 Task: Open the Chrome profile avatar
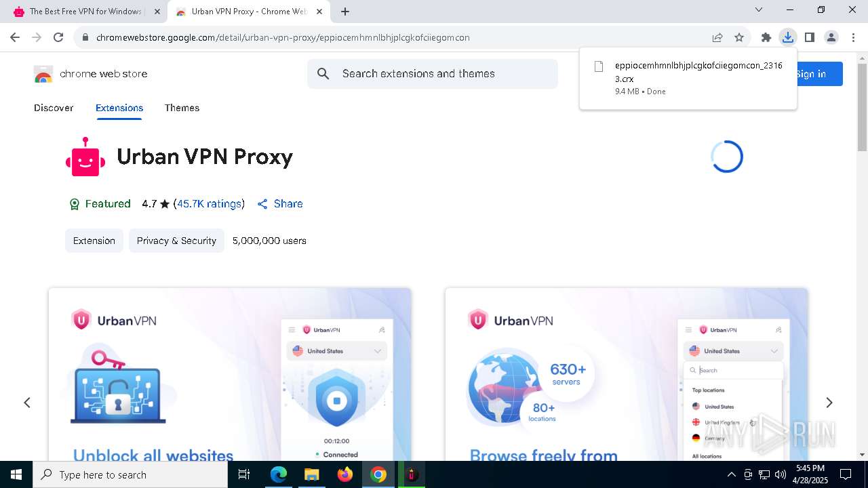[831, 37]
